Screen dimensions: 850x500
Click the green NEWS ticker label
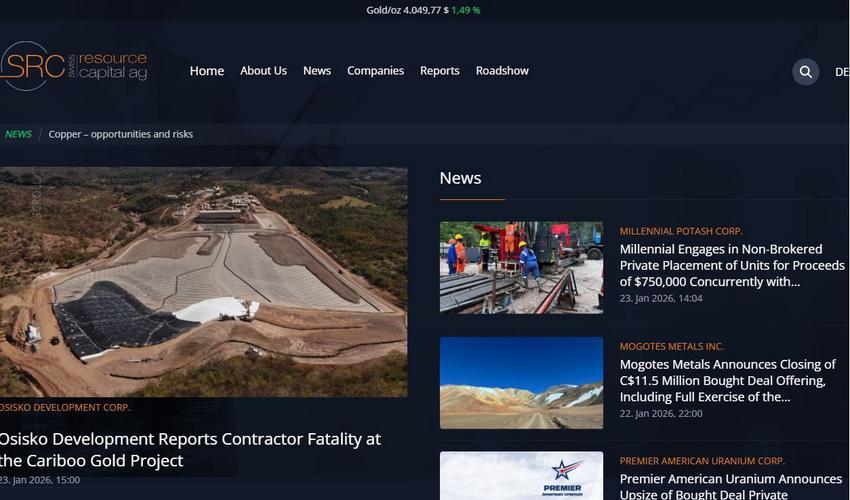[18, 134]
